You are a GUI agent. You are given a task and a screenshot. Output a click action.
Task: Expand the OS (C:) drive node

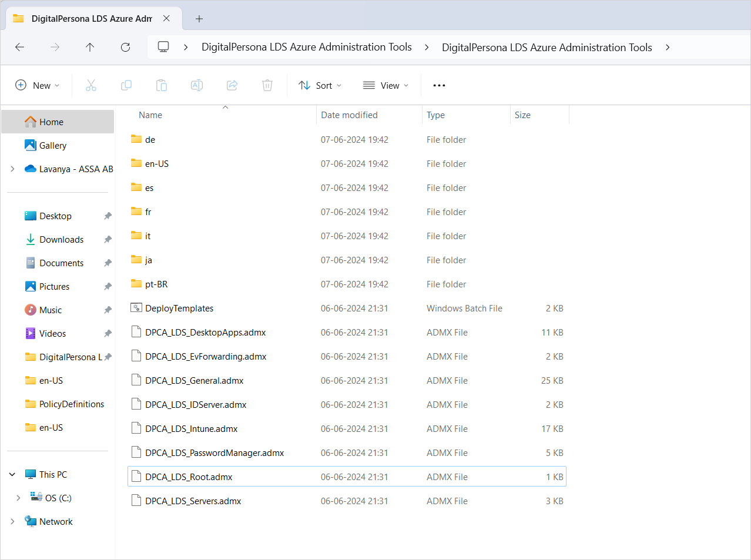(x=18, y=498)
